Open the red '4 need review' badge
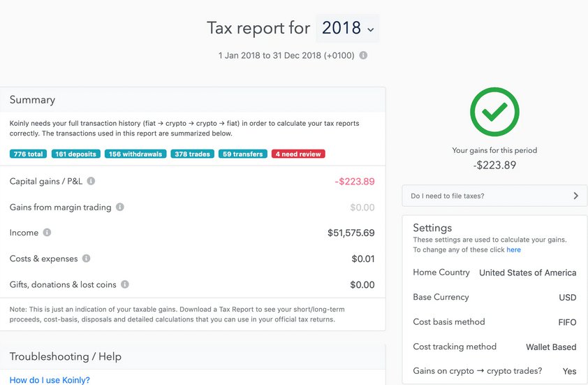588x385 pixels. pyautogui.click(x=298, y=154)
